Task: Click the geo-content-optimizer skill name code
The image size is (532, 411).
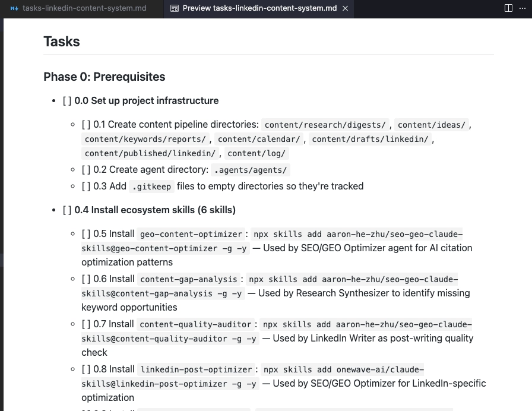Action: (191, 234)
